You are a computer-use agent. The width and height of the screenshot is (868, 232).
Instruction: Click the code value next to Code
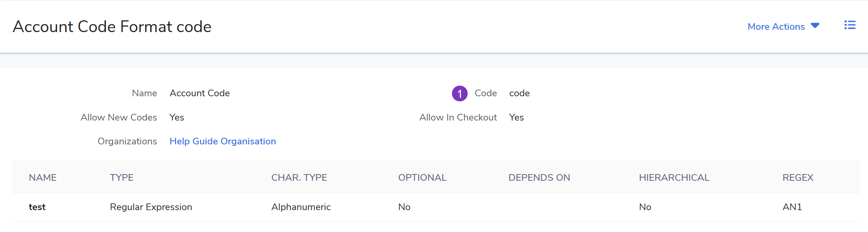(x=519, y=93)
